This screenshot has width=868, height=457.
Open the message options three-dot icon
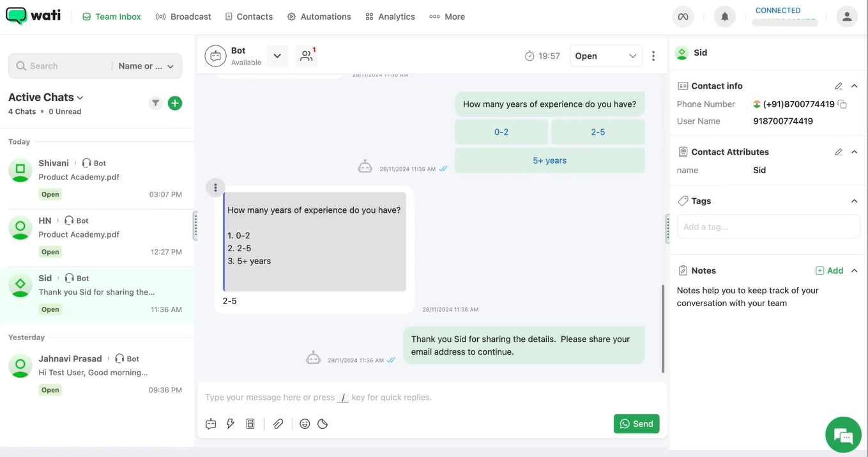pos(215,188)
